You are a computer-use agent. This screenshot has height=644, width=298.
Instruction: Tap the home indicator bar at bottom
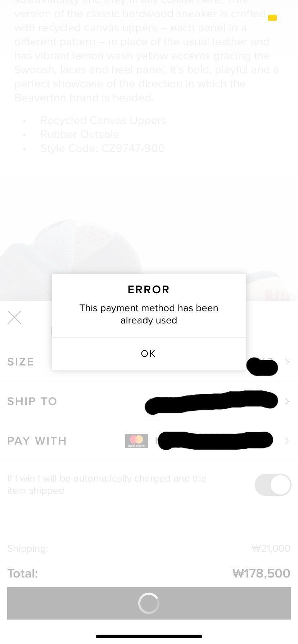click(149, 636)
